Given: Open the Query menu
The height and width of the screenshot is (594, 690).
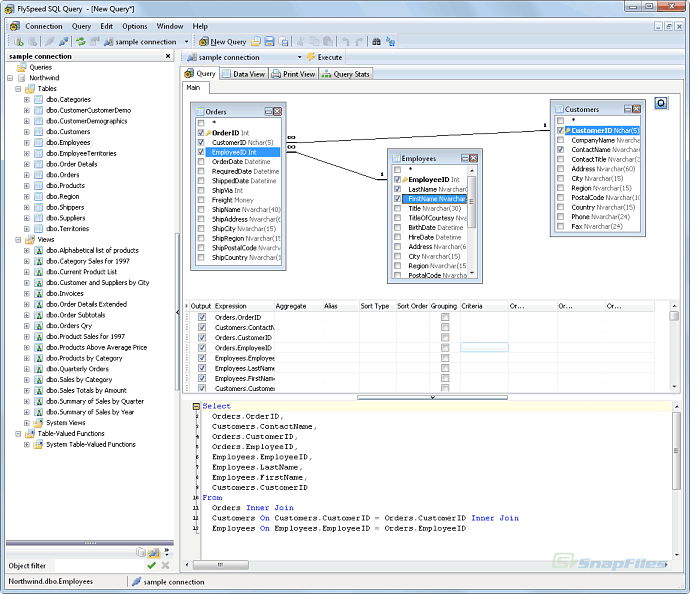Looking at the screenshot, I should pos(81,26).
